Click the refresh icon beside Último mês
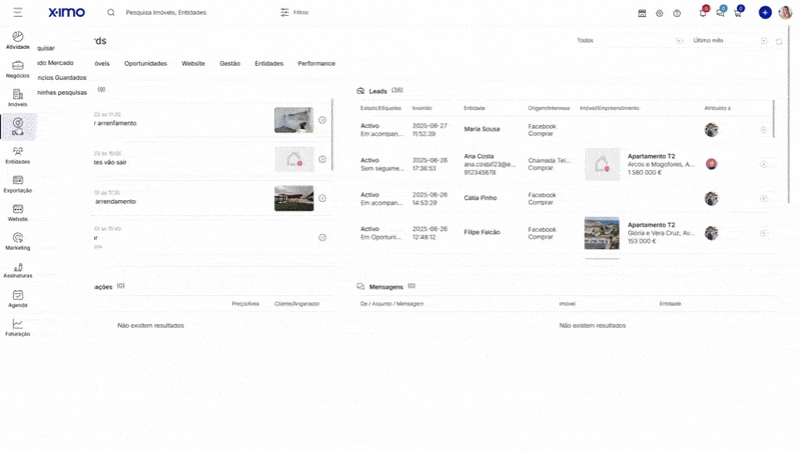This screenshot has width=800, height=451. pos(779,41)
